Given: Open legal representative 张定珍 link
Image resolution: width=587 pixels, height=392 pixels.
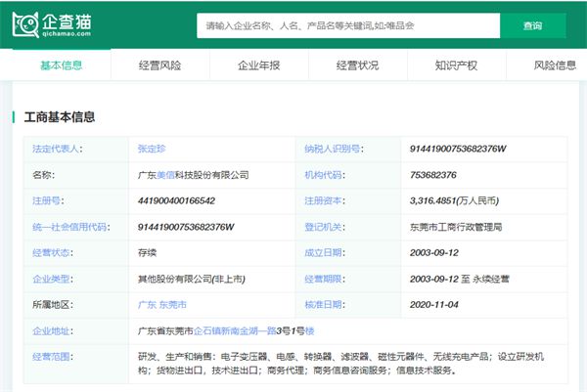Looking at the screenshot, I should coord(152,149).
